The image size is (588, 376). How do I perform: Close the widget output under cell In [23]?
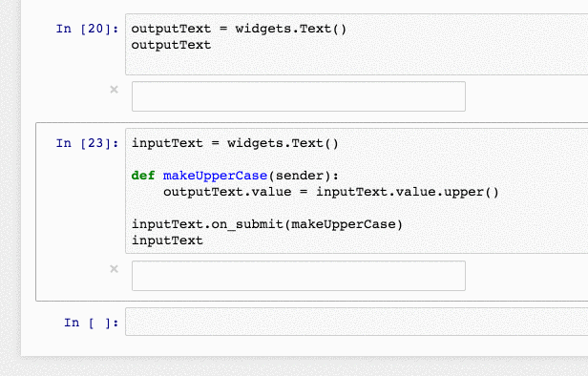114,269
